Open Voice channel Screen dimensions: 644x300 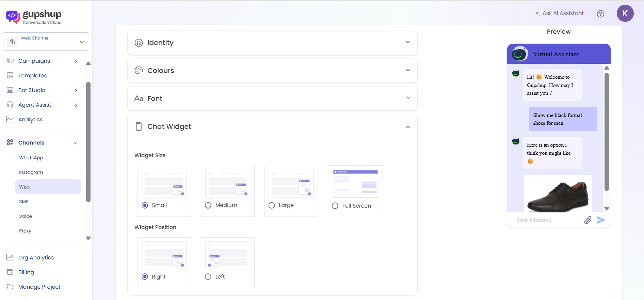pyautogui.click(x=26, y=216)
